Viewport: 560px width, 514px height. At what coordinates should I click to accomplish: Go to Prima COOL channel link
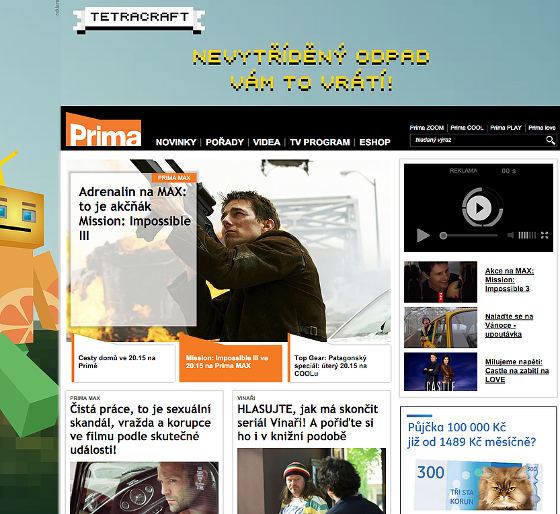[467, 128]
